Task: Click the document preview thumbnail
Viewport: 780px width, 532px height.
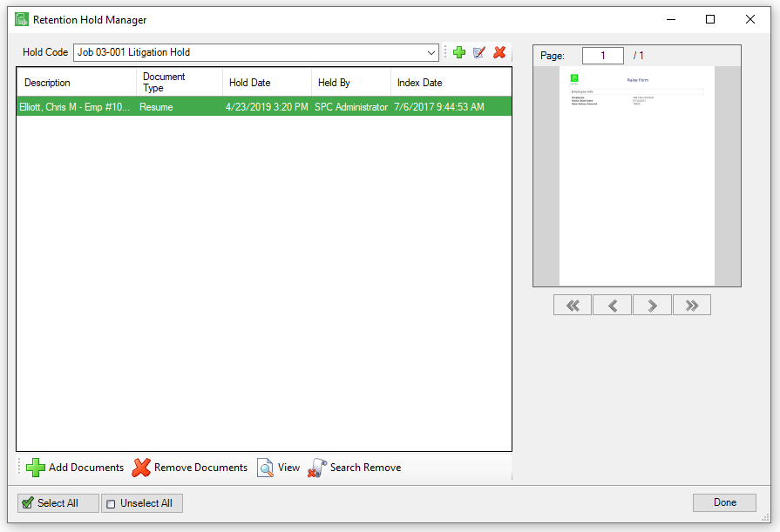Action: [x=637, y=176]
